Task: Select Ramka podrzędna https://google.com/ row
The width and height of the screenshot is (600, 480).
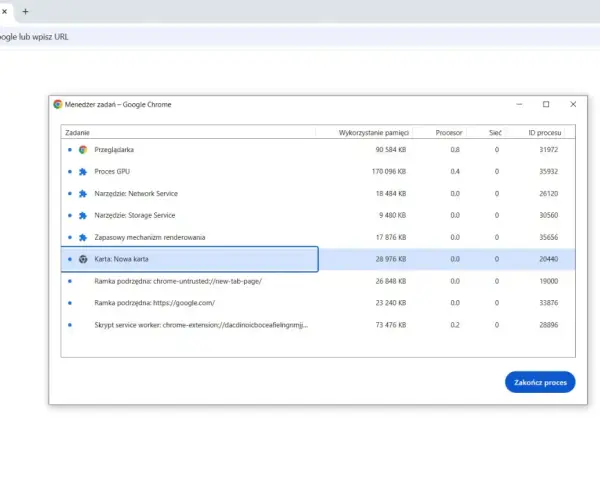Action: pyautogui.click(x=318, y=303)
